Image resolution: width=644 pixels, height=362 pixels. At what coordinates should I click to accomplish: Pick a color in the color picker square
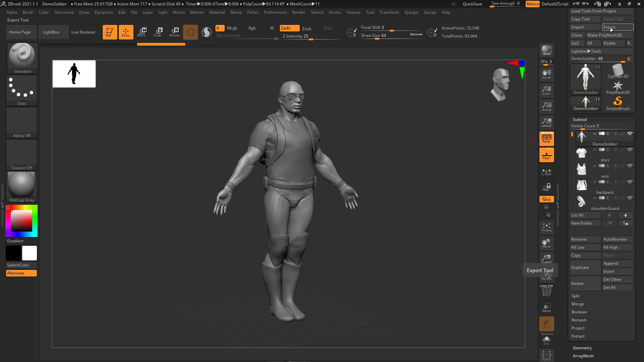pos(21,221)
